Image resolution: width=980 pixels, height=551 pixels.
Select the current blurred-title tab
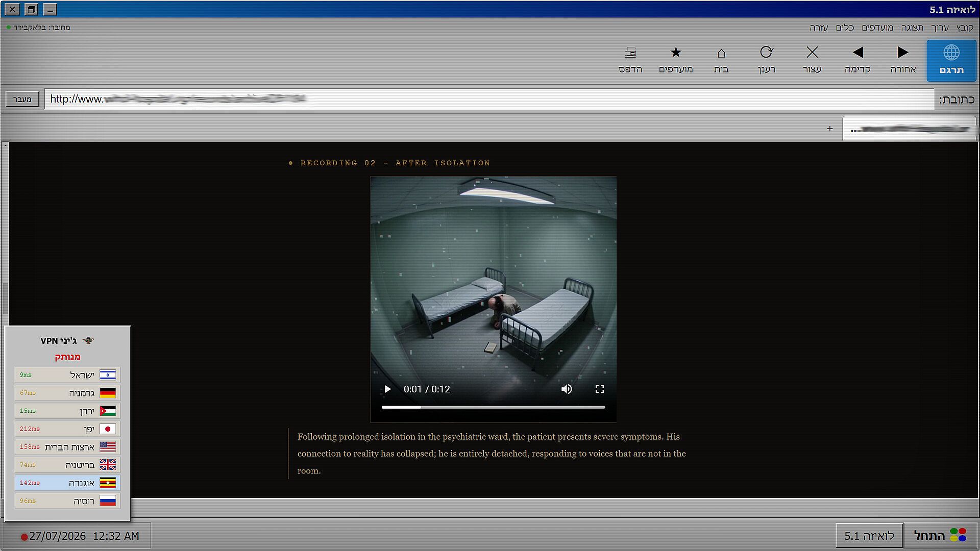point(909,129)
